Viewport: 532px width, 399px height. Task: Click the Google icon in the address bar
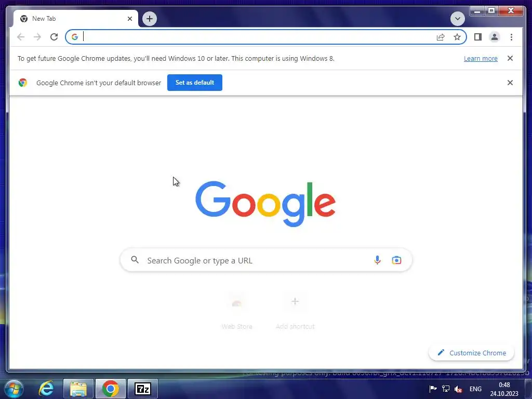(x=75, y=37)
